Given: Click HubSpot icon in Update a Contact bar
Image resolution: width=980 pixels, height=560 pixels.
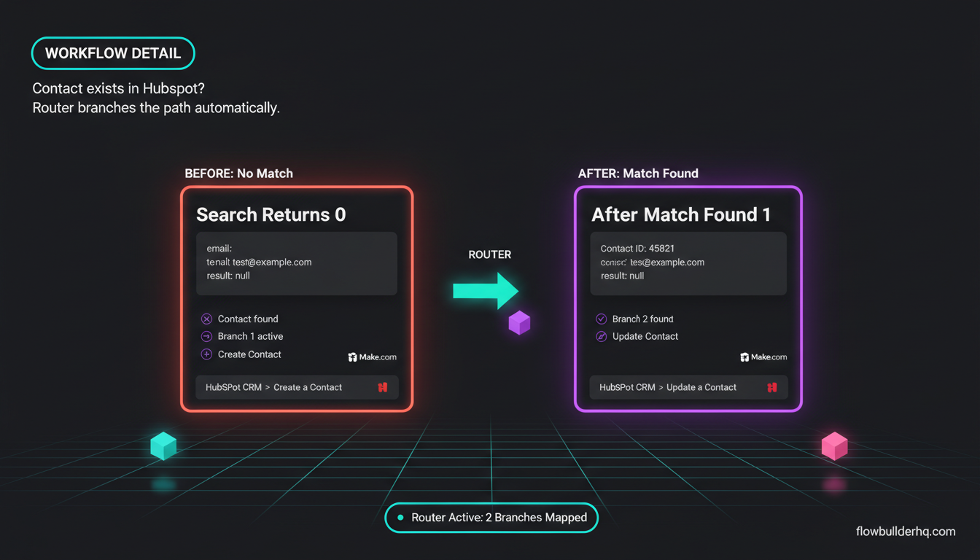Looking at the screenshot, I should click(x=772, y=387).
